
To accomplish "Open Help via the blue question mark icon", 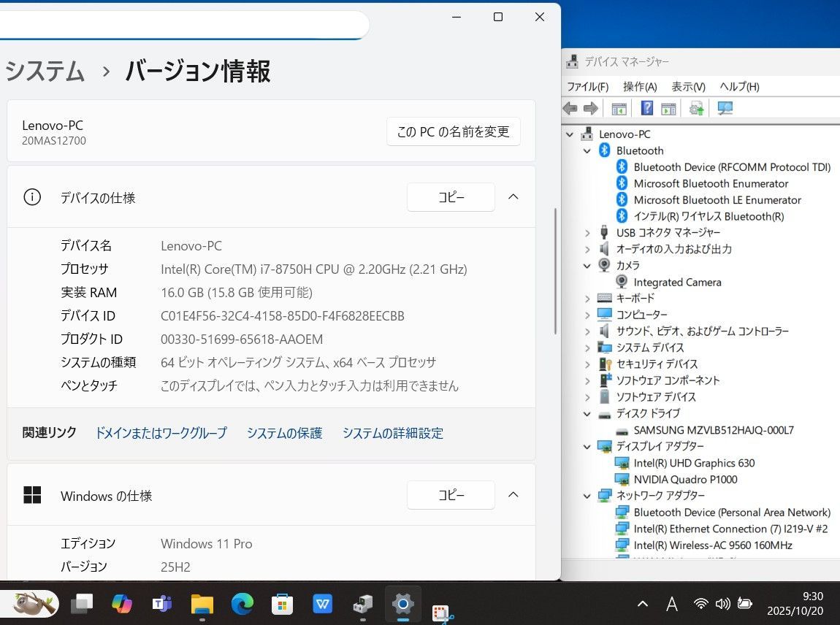I will click(647, 108).
